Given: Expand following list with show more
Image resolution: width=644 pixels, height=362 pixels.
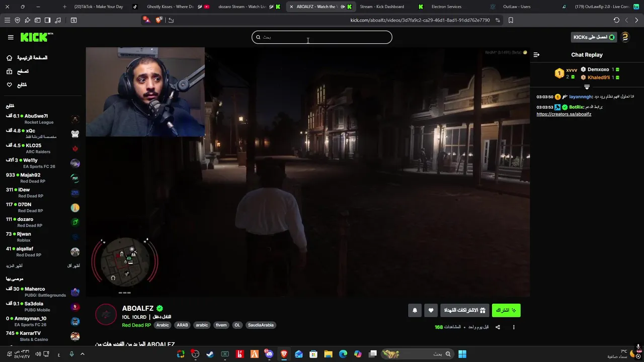Looking at the screenshot, I should 14,265.
